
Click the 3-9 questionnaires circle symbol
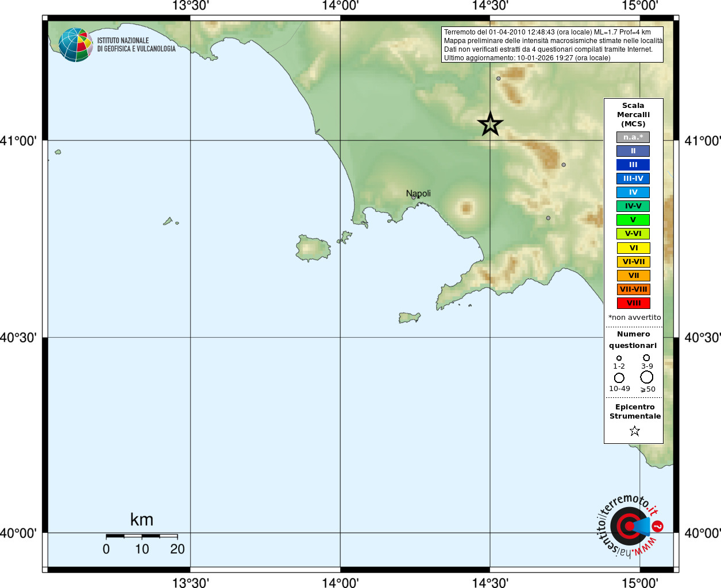[646, 358]
